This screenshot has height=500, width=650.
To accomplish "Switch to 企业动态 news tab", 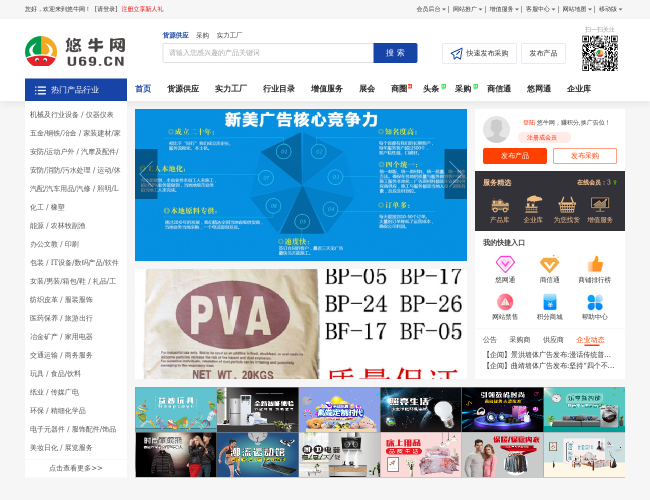I will click(x=590, y=340).
